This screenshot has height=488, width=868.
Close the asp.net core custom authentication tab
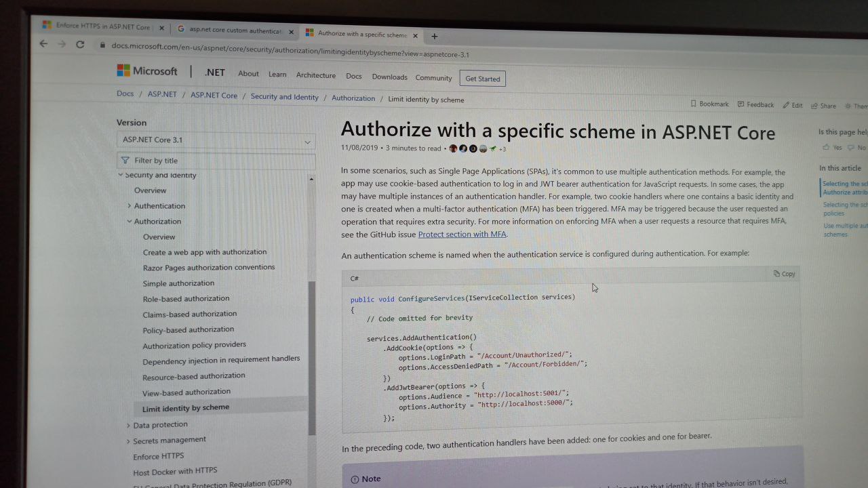292,32
